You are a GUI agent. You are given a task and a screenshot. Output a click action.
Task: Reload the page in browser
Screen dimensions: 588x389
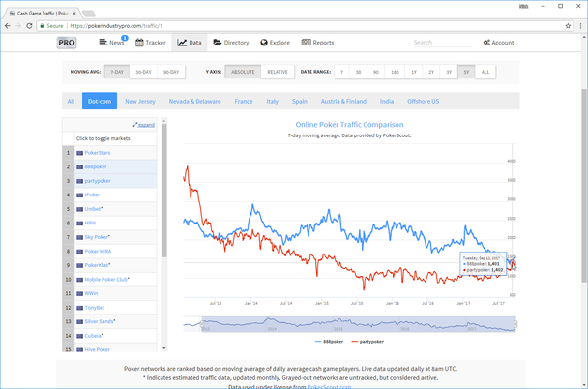(29, 26)
